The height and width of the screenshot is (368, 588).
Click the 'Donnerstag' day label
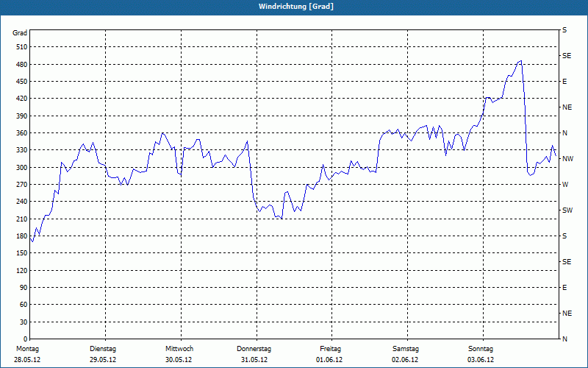click(254, 349)
